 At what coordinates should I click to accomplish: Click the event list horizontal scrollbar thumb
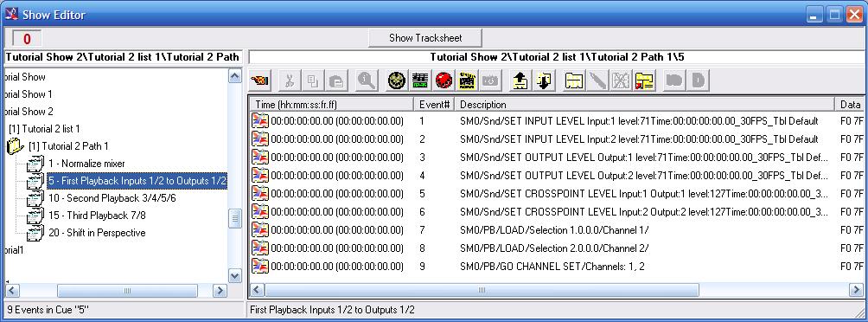click(482, 290)
